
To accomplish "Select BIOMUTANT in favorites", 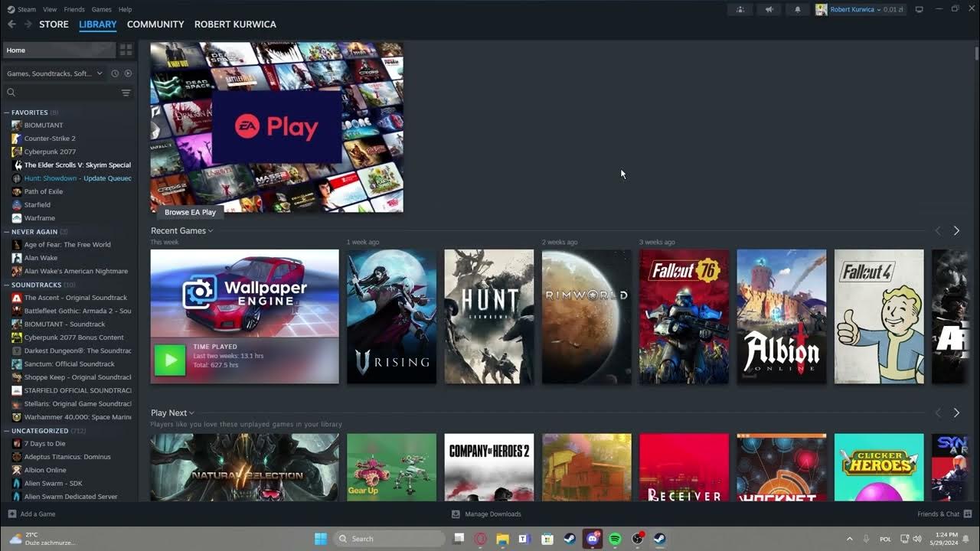I will [x=44, y=125].
